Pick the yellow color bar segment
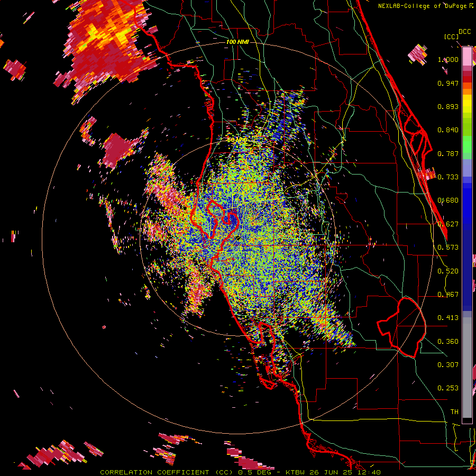 click(467, 104)
